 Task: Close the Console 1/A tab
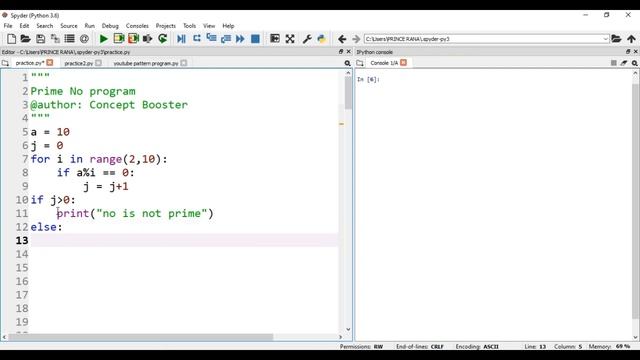pyautogui.click(x=403, y=62)
